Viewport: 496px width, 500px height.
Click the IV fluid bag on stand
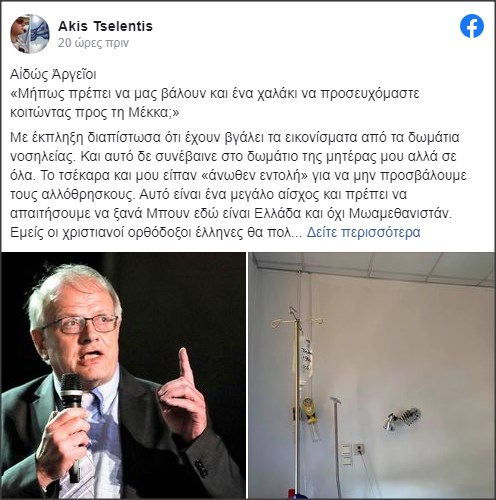[306, 358]
